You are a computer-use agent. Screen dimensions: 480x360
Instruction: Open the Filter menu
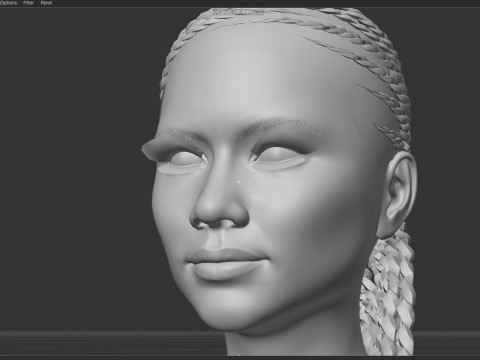point(29,3)
